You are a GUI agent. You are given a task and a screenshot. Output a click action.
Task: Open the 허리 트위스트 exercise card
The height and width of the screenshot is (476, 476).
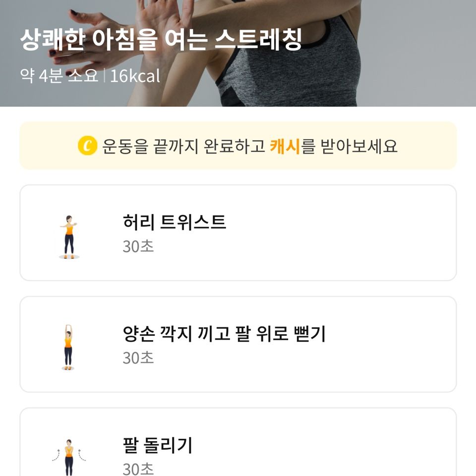pos(238,233)
